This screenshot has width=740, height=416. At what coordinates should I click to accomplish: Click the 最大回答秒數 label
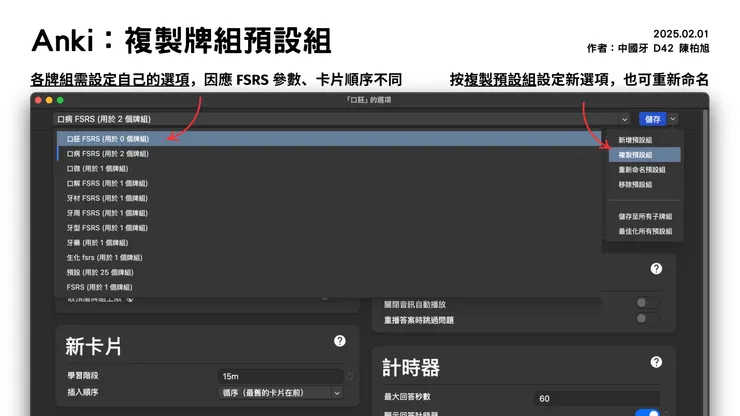pos(407,397)
